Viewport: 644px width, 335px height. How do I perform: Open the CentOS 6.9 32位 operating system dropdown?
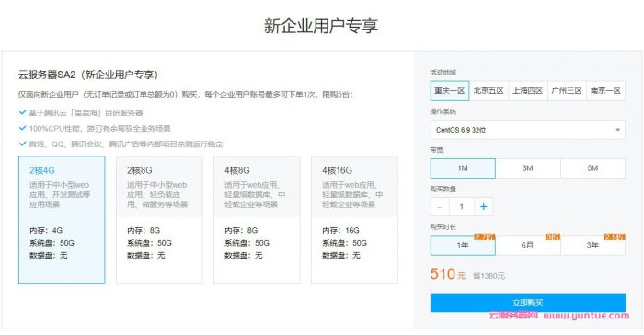point(528,130)
